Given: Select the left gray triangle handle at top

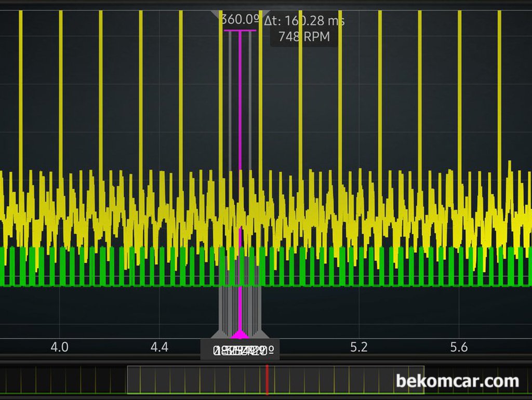Looking at the screenshot, I should [x=217, y=14].
